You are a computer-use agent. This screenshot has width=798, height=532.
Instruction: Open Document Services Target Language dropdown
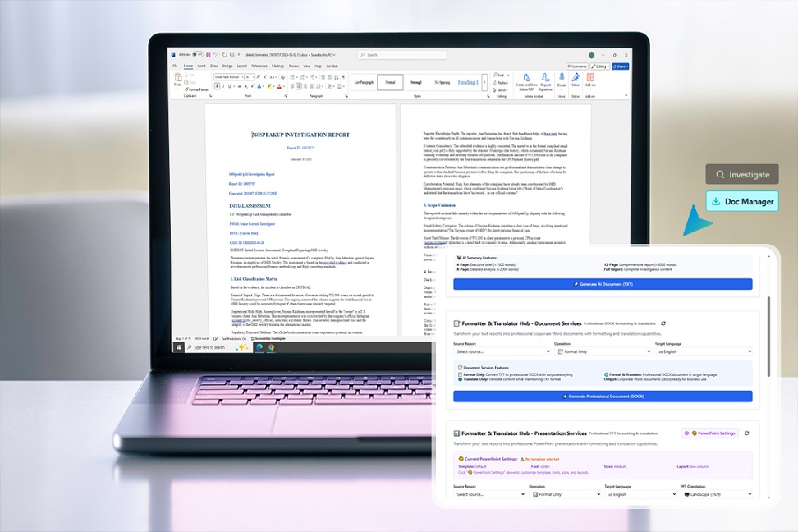(x=702, y=351)
